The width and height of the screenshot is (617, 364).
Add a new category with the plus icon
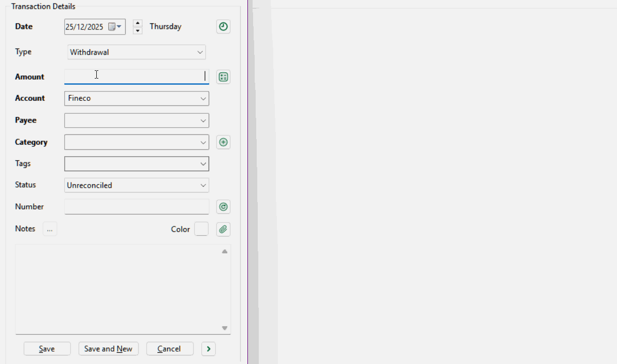[223, 142]
